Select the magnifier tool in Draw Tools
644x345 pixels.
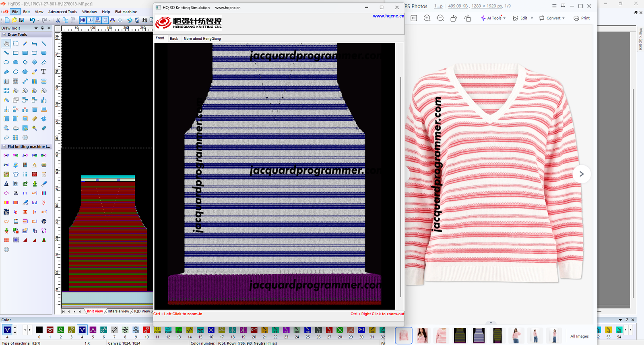(x=6, y=128)
